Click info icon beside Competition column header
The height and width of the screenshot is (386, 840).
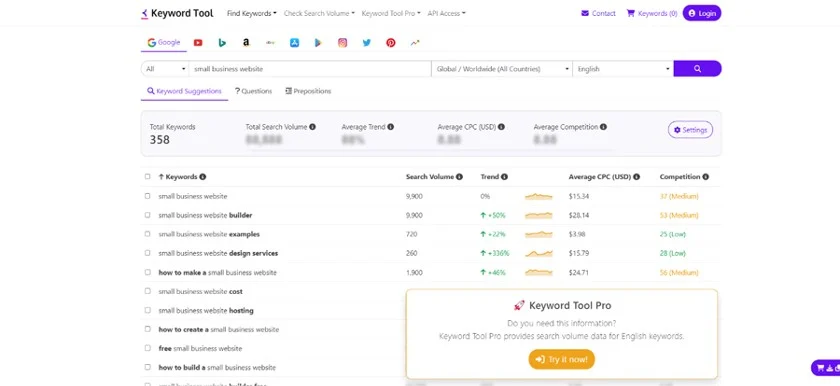[x=706, y=177]
